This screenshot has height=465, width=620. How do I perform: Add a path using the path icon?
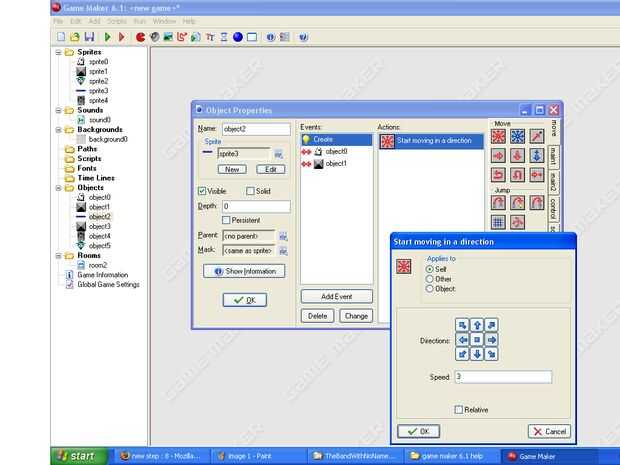coord(182,37)
